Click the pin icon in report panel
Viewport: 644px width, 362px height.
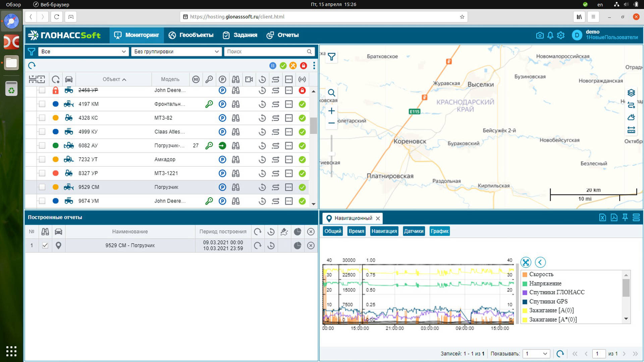pyautogui.click(x=625, y=218)
